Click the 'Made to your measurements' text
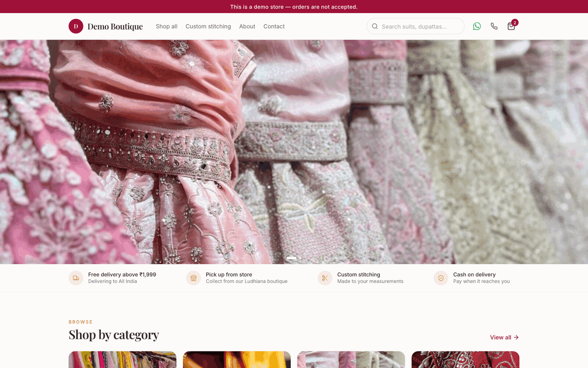This screenshot has height=368, width=588. pos(370,281)
